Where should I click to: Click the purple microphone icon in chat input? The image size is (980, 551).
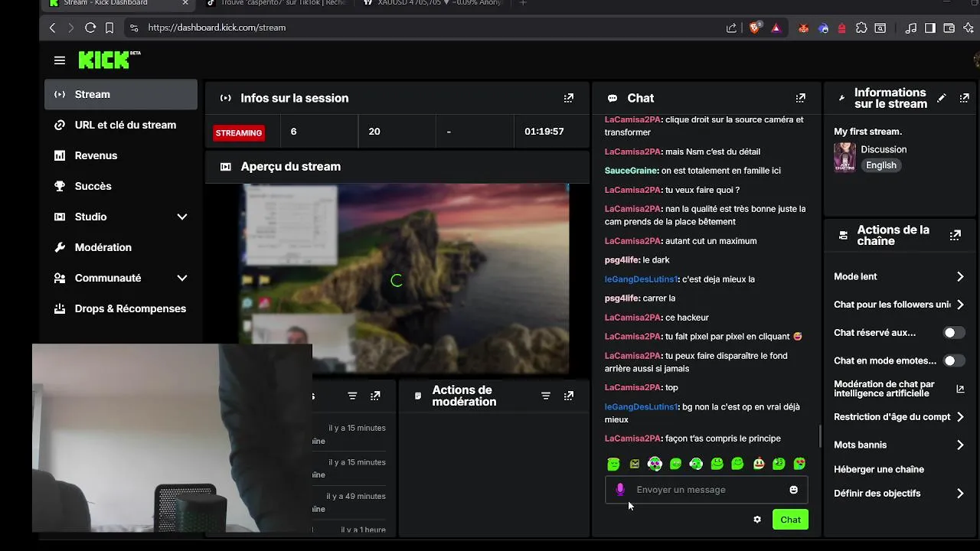[620, 490]
